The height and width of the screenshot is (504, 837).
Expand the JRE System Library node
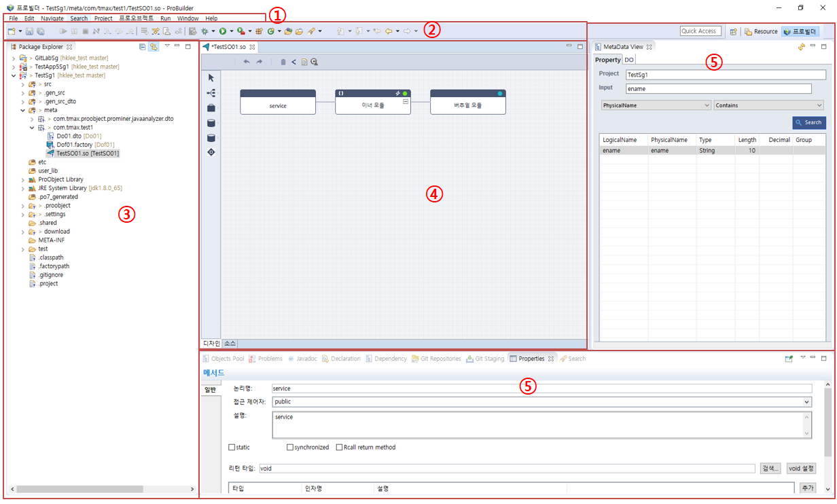[x=23, y=188]
